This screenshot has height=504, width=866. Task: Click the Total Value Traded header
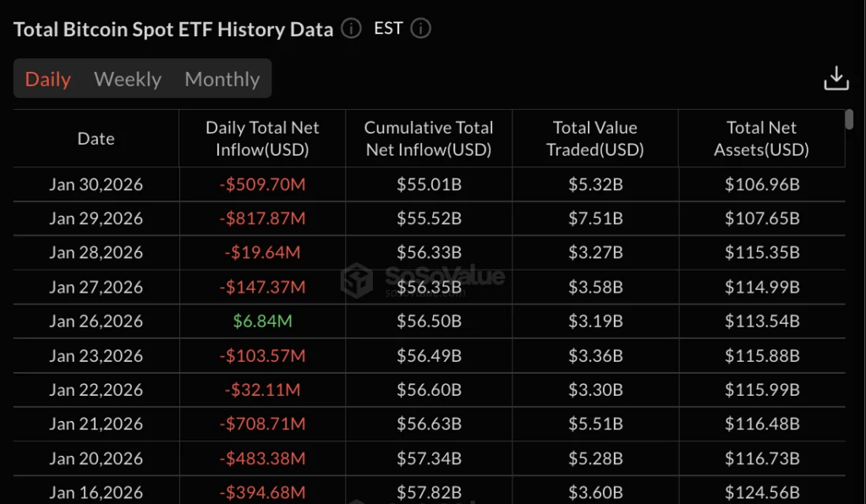(595, 138)
